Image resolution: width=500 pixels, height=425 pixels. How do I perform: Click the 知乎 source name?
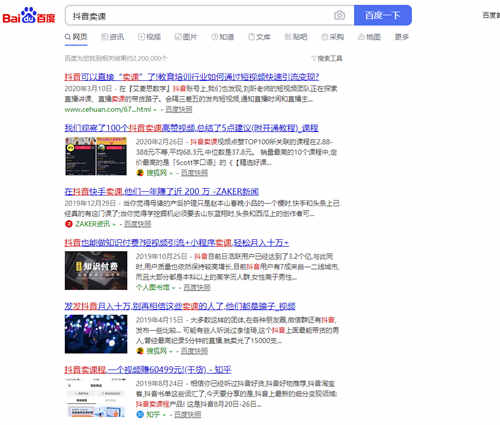pyautogui.click(x=153, y=414)
